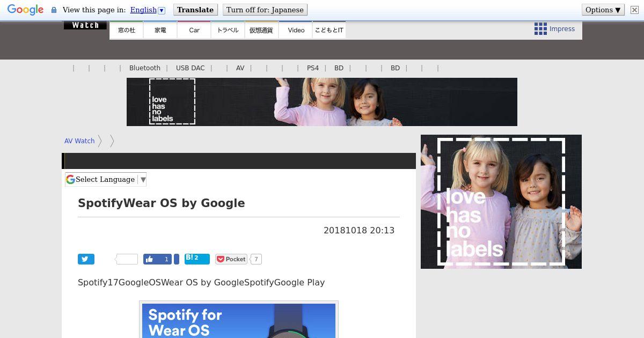Click the Translate button
Viewport: 644px width, 338px height.
click(195, 10)
